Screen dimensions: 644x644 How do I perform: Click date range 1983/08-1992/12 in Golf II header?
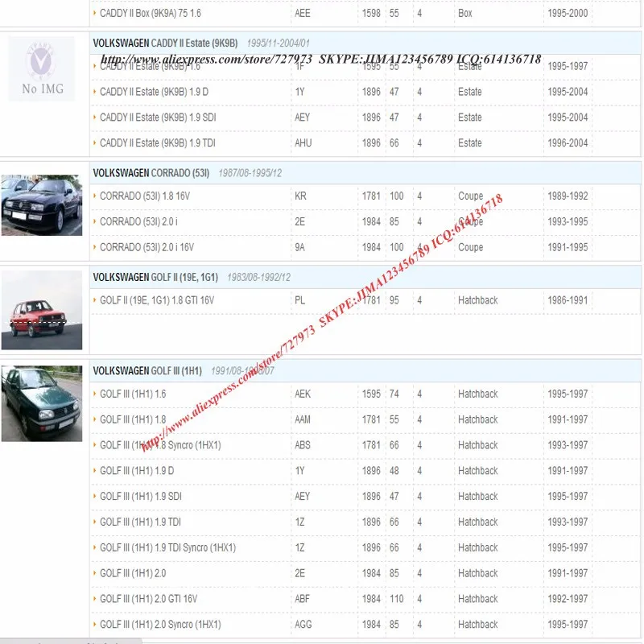[258, 277]
